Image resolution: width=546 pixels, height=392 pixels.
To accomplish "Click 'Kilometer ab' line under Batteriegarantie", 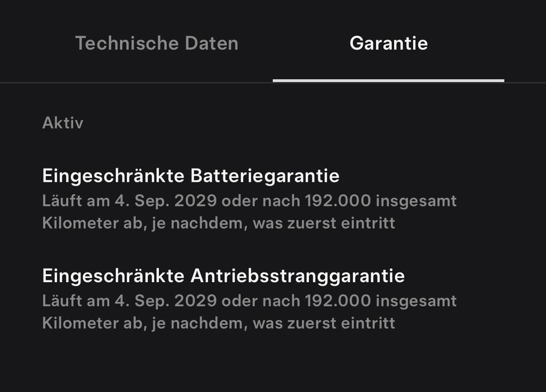I will click(93, 222).
